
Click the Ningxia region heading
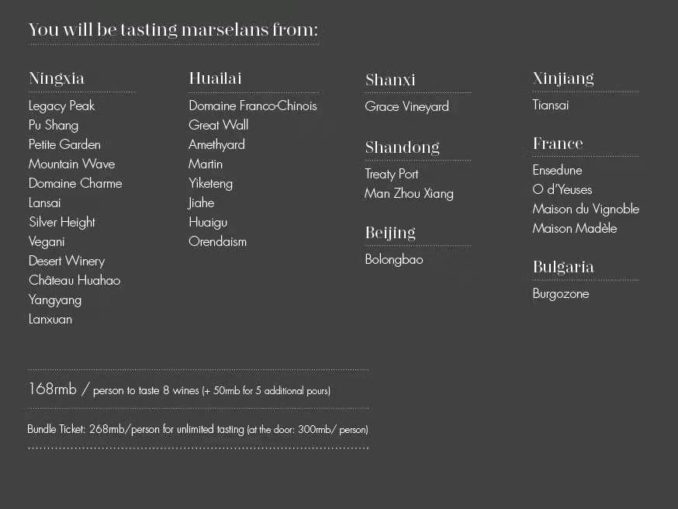[56, 78]
